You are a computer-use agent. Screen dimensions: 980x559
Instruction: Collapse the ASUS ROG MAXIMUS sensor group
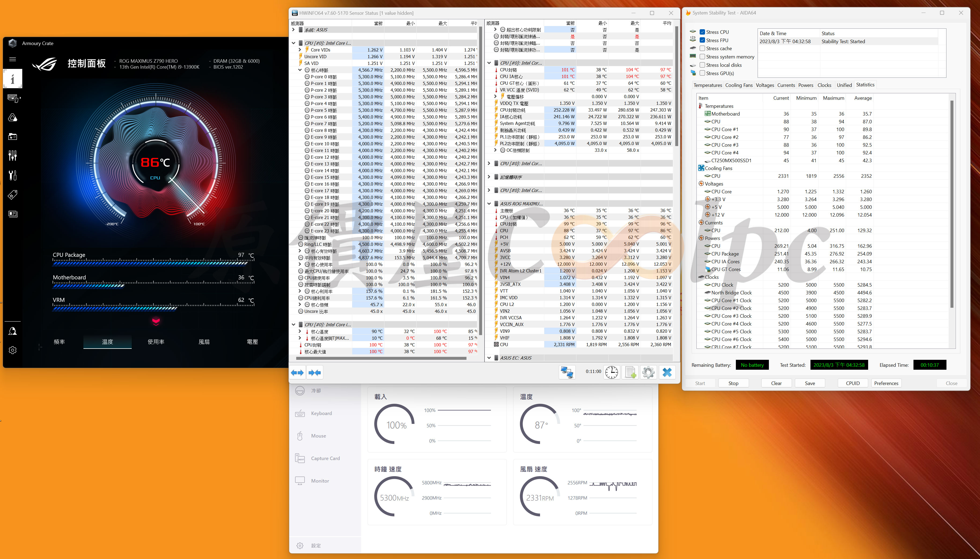tap(489, 203)
